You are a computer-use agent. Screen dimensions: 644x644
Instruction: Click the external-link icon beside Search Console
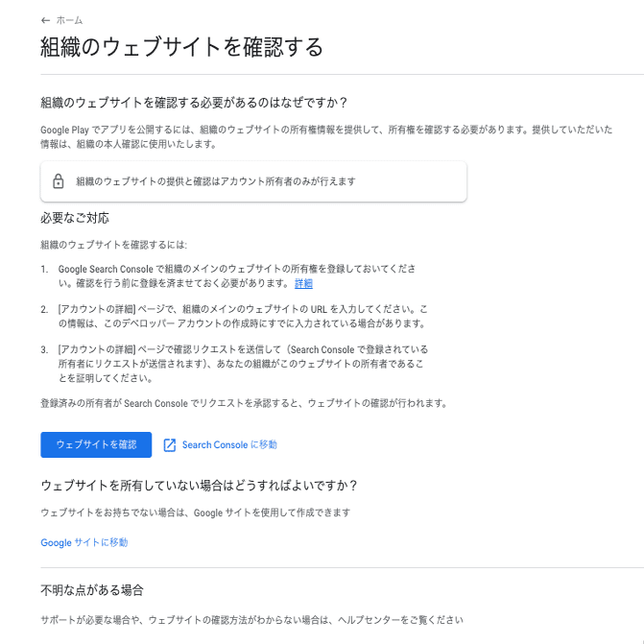coord(170,444)
